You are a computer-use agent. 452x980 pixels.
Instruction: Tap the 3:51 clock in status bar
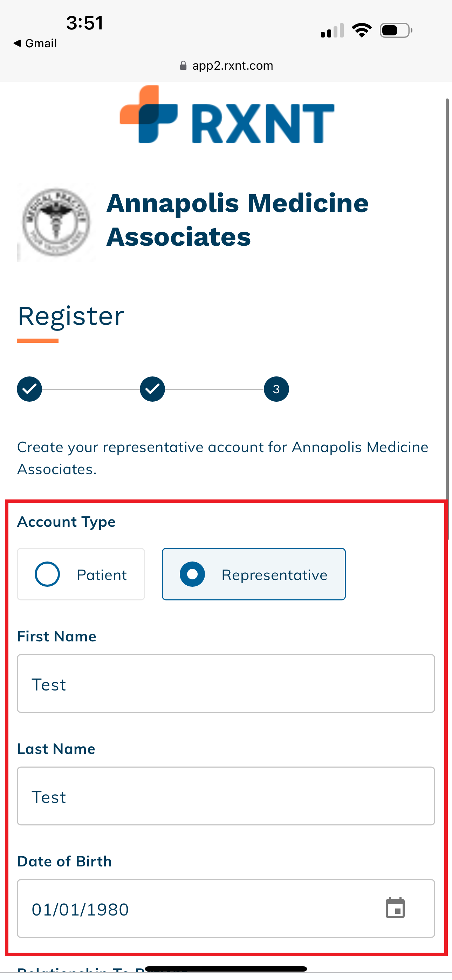pos(84,23)
